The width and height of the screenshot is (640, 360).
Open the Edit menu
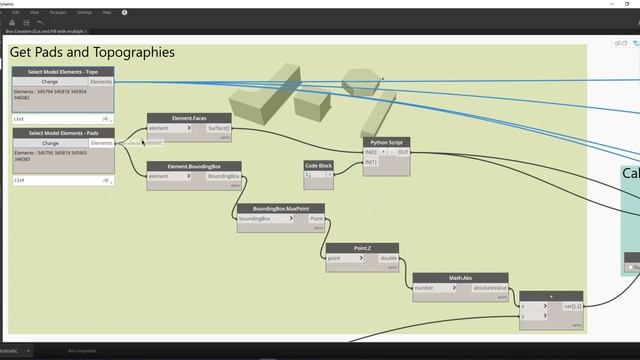[16, 13]
